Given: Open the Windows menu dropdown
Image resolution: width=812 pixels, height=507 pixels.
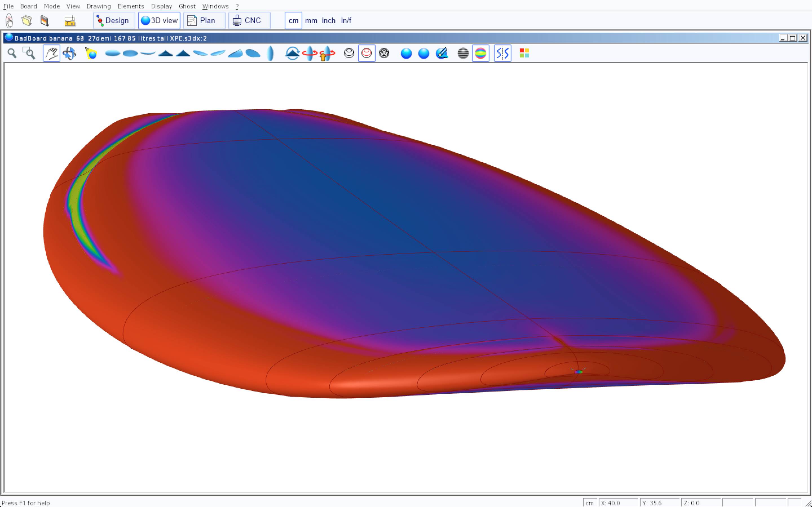Looking at the screenshot, I should [215, 6].
